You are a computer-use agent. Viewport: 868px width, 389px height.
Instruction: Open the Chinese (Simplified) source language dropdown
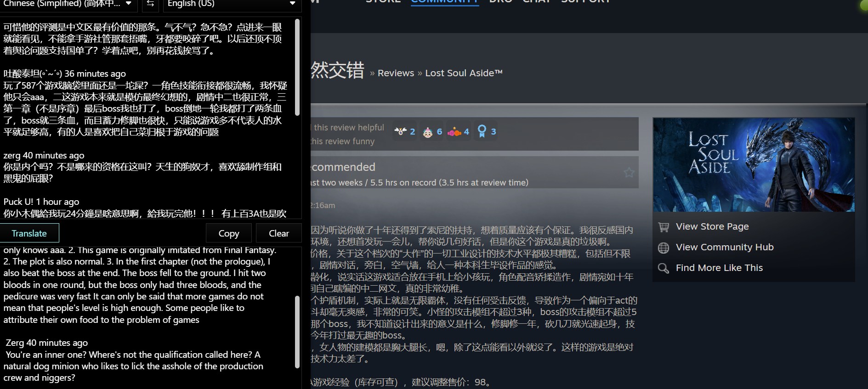(68, 4)
